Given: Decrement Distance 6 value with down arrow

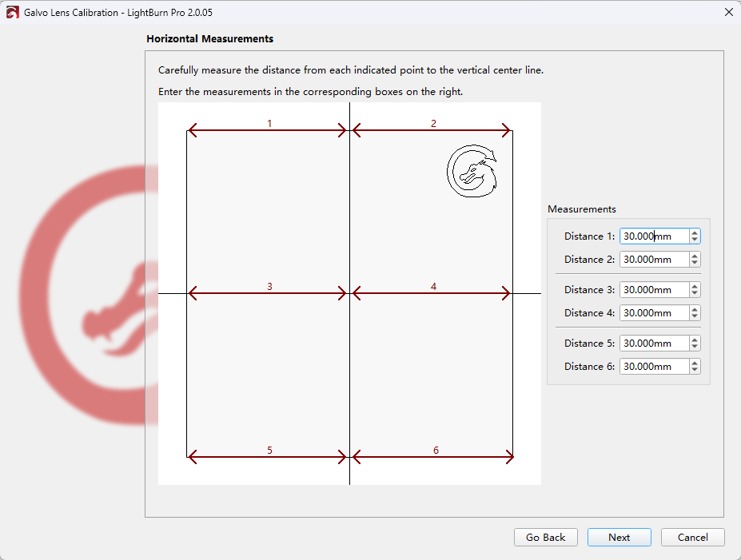Looking at the screenshot, I should point(695,370).
